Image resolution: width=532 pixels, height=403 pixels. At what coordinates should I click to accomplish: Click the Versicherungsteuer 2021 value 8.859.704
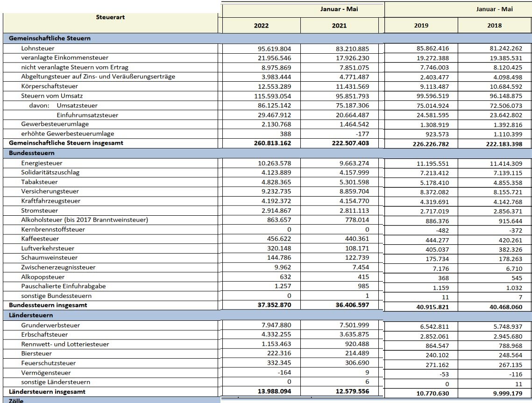(354, 191)
